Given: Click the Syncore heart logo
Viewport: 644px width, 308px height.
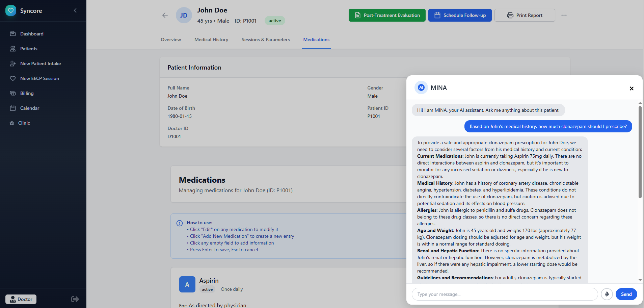Looking at the screenshot, I should [11, 10].
